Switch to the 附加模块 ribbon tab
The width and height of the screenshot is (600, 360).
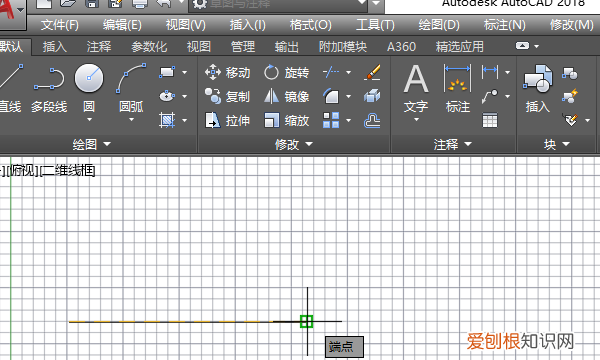point(342,47)
